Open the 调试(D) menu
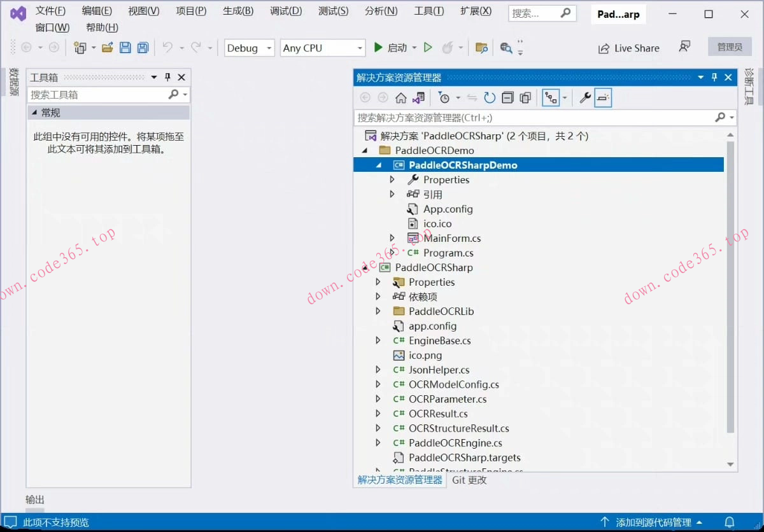Screen dimensions: 764x532 click(x=285, y=11)
